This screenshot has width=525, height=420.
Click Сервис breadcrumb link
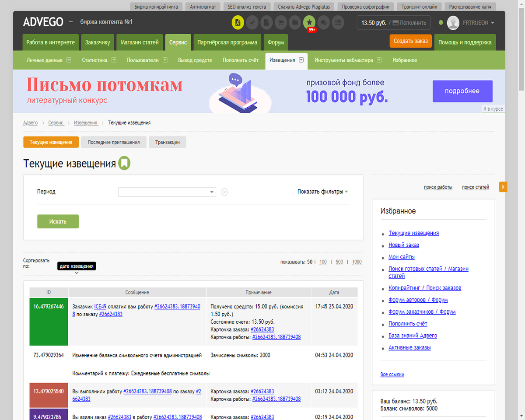click(x=56, y=123)
